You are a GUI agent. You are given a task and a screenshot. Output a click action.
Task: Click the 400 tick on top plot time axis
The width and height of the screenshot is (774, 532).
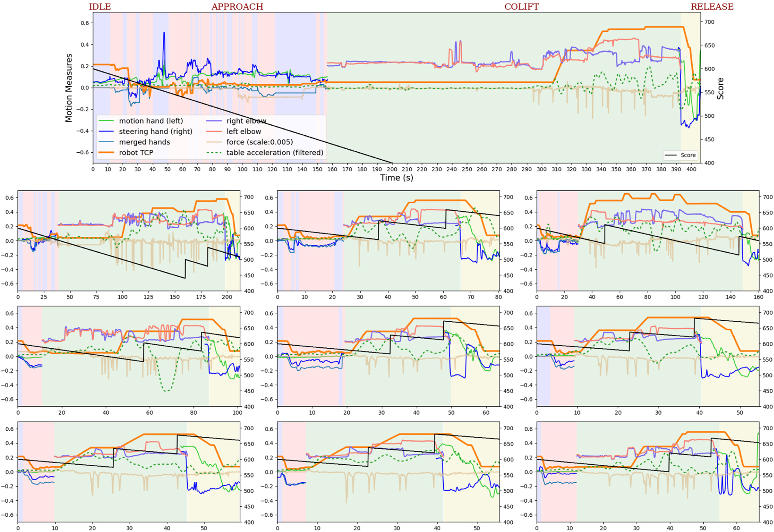pyautogui.click(x=691, y=169)
